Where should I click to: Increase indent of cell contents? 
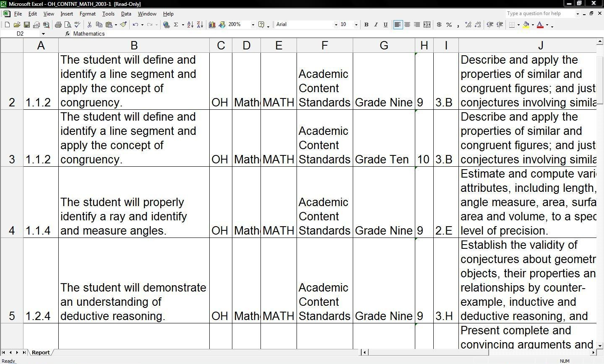click(x=500, y=25)
